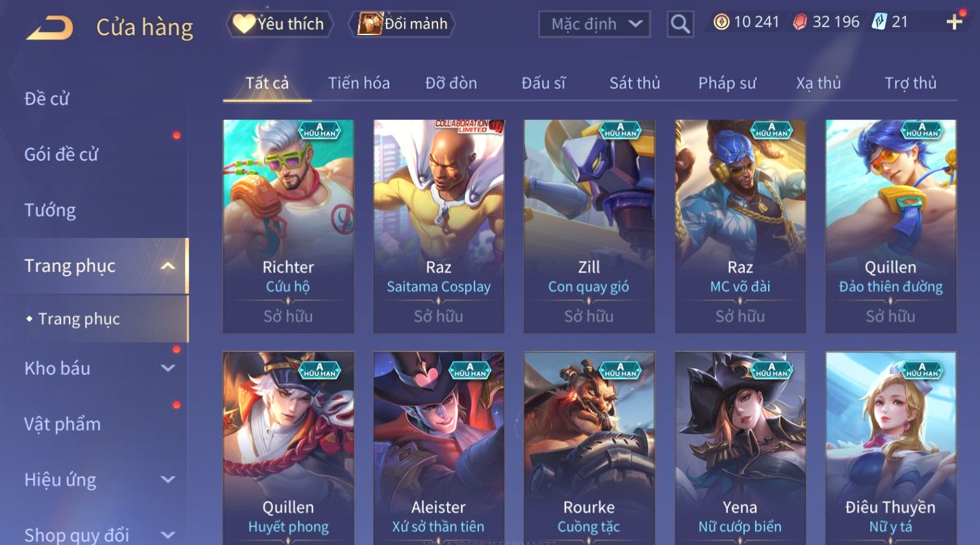Open Đổi mảnh chest exchange
Image resolution: width=980 pixels, height=545 pixels.
[402, 24]
